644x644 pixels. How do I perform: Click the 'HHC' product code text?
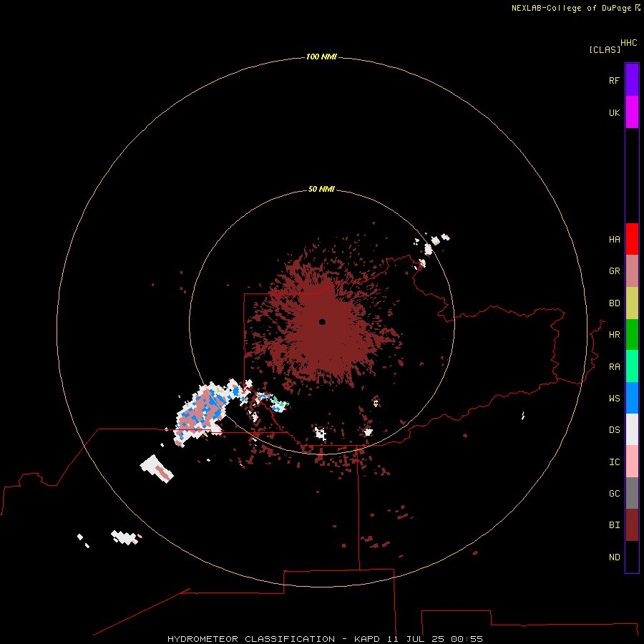(x=629, y=43)
